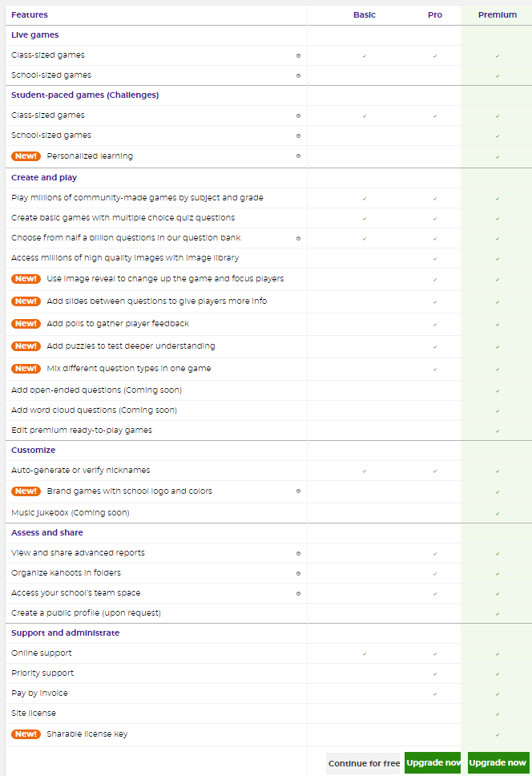
Task: Click info icon beside Live games School-sized games
Action: [x=298, y=75]
